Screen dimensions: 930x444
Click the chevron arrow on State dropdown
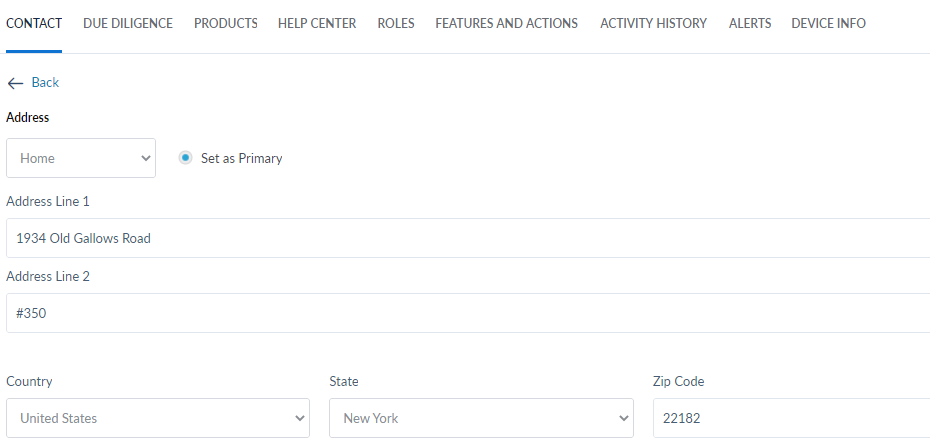pyautogui.click(x=625, y=418)
